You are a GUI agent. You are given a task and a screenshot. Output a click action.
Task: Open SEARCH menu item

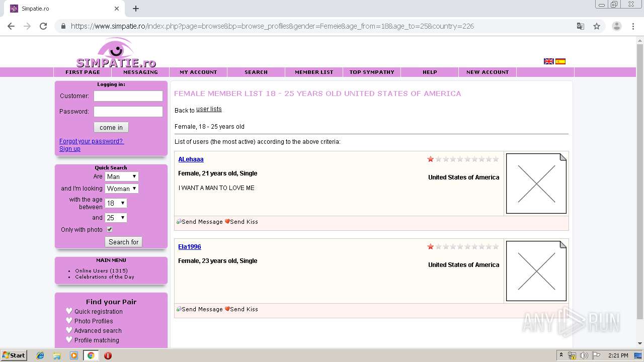[x=256, y=72]
